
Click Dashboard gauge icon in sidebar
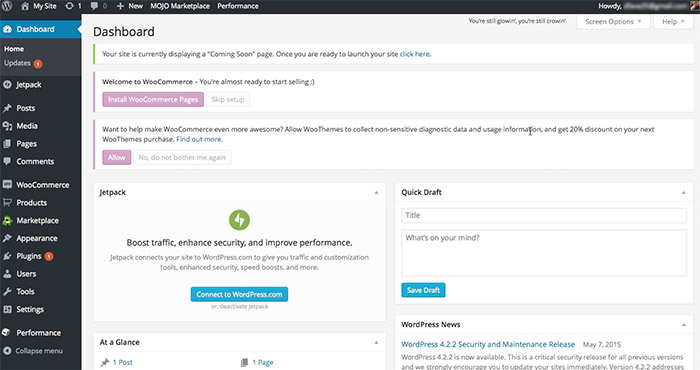click(7, 29)
